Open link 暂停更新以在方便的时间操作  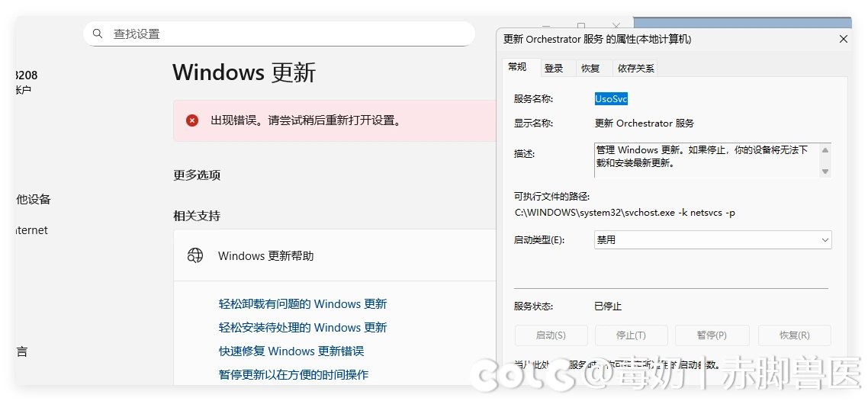[x=294, y=375]
